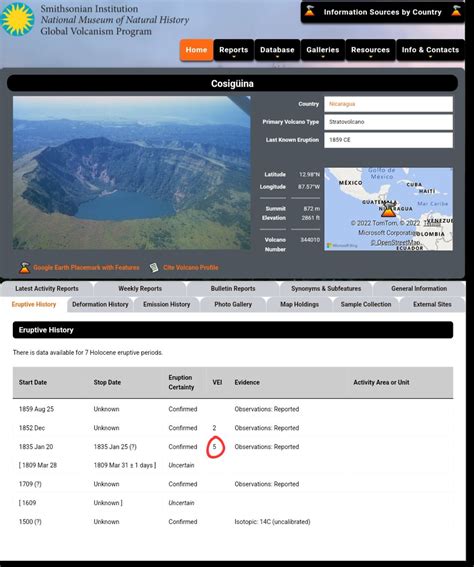Open Google Earth Placemark with Features link
Image resolution: width=474 pixels, height=567 pixels.
[86, 268]
